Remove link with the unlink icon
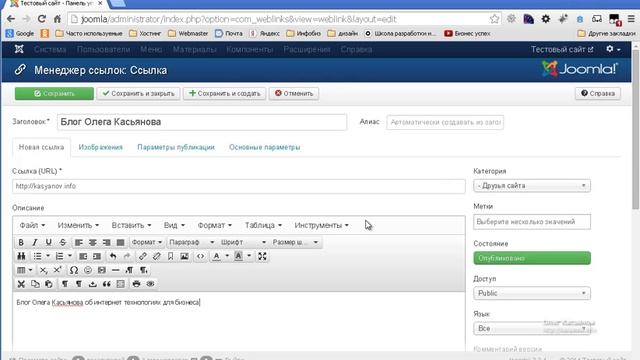Viewport: 640px width, 360px height. click(x=156, y=256)
